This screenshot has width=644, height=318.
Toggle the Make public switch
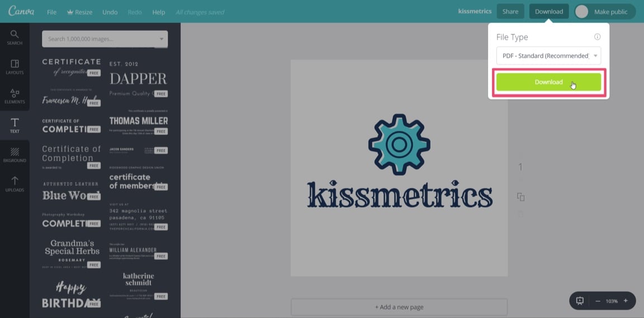[604, 12]
